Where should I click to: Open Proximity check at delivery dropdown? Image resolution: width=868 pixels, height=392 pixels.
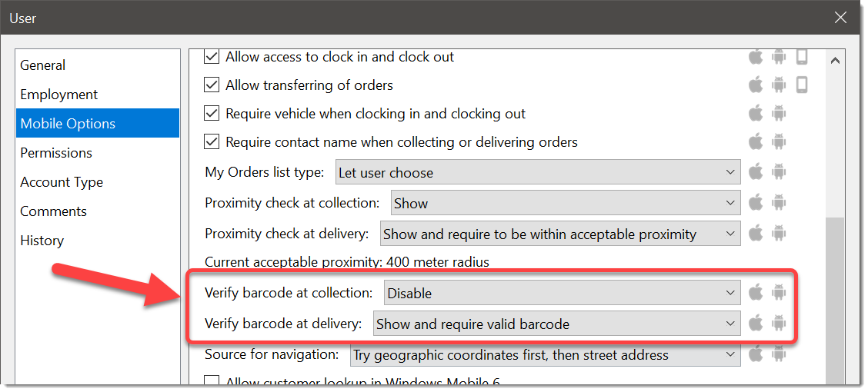560,234
